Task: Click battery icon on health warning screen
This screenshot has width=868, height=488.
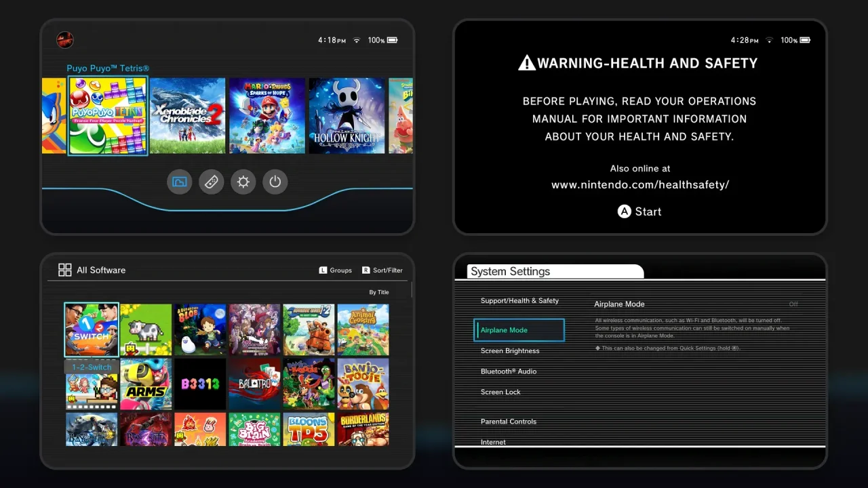Action: click(x=805, y=41)
